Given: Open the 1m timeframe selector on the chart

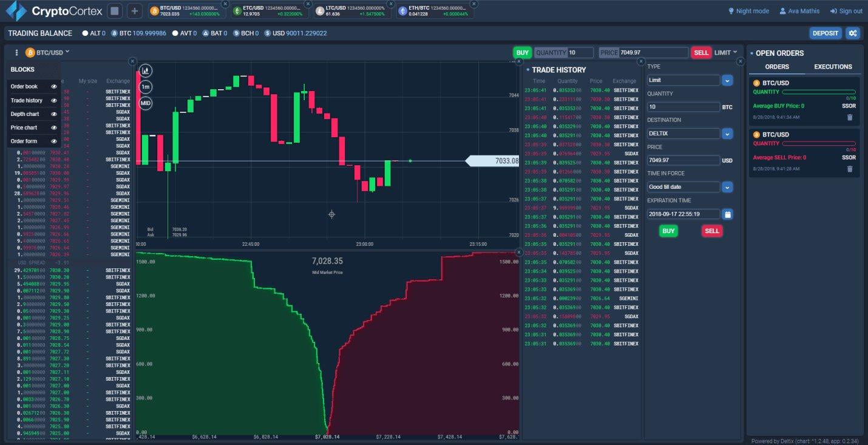Looking at the screenshot, I should (x=144, y=87).
